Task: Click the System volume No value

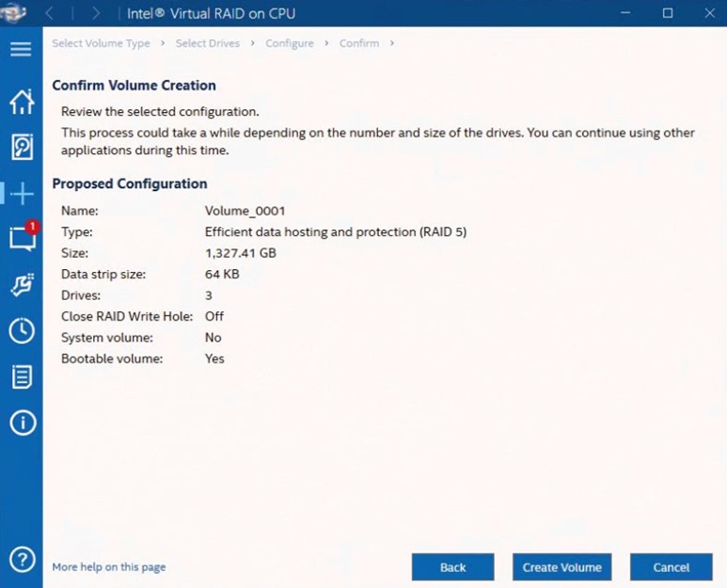Action: click(x=213, y=338)
